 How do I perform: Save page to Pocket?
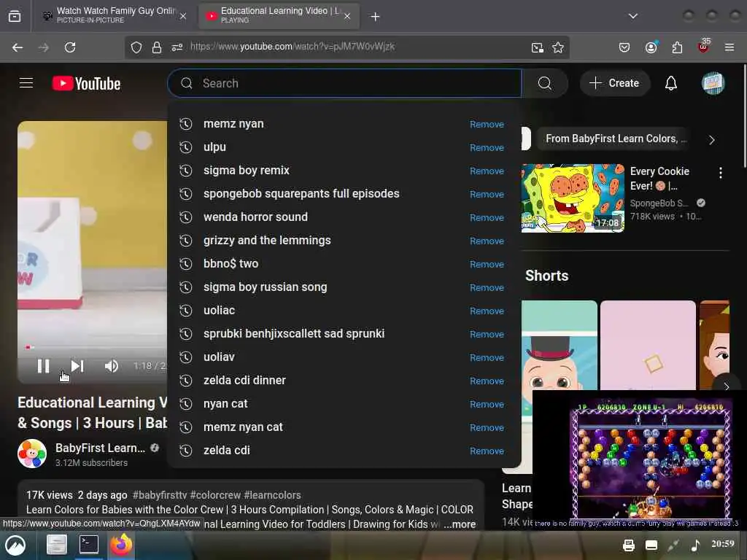(624, 47)
